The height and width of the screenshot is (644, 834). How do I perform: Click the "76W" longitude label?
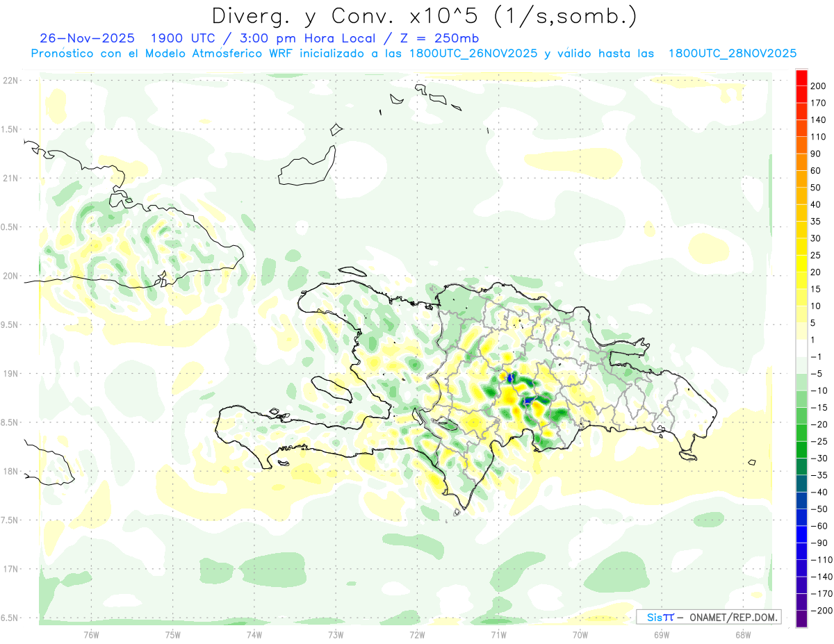coord(91,634)
